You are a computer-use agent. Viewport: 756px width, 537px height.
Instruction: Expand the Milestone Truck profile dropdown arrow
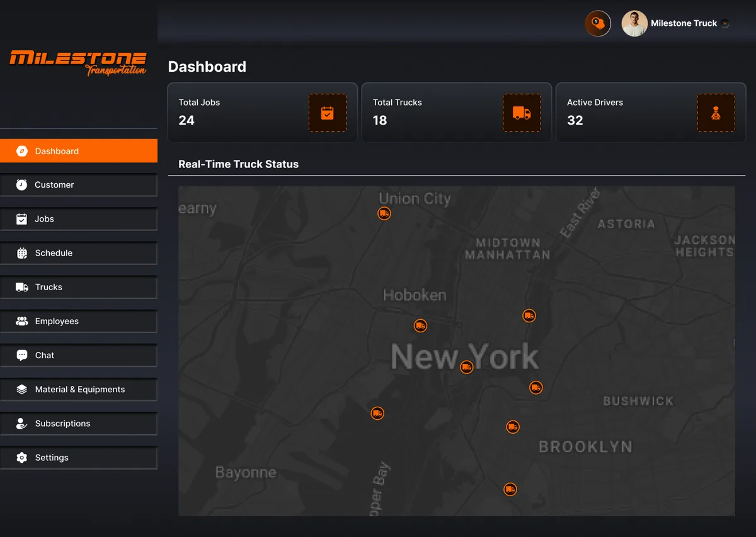pos(725,23)
